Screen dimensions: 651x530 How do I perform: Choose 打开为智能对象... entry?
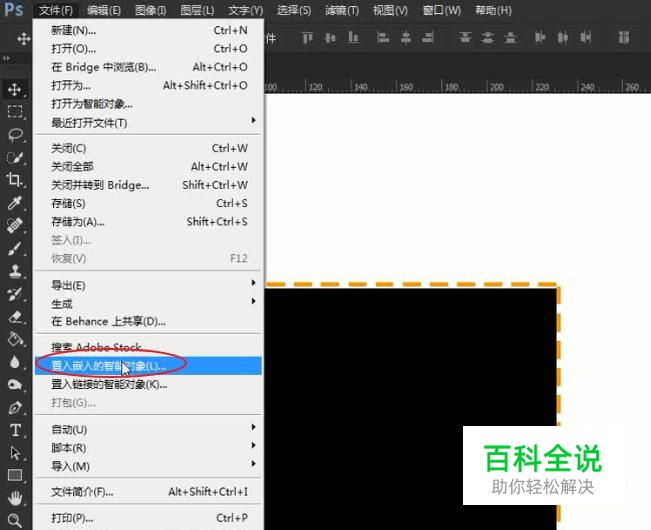click(x=148, y=103)
